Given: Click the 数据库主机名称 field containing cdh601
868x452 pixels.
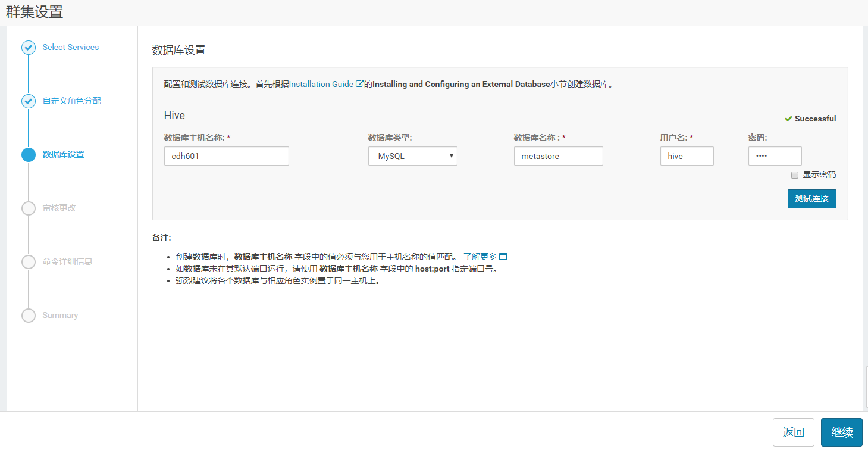Looking at the screenshot, I should click(227, 156).
